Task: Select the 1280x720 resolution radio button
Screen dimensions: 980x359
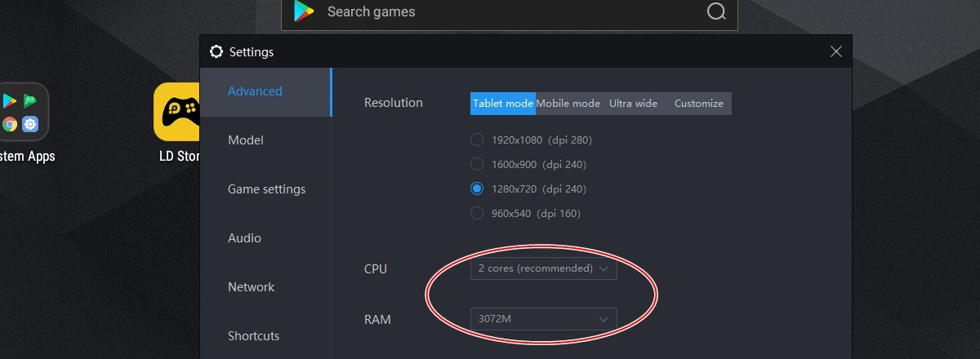Action: [x=477, y=188]
